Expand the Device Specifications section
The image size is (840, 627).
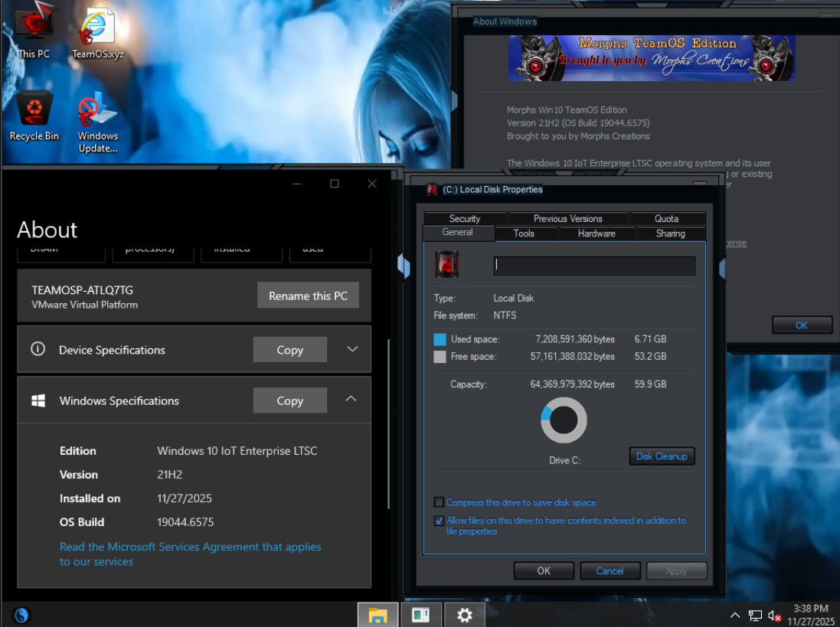coord(352,349)
